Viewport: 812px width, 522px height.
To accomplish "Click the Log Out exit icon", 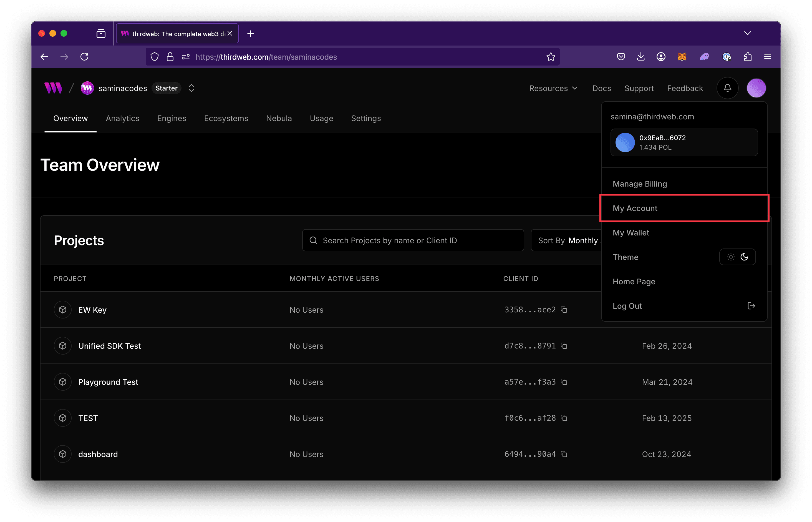I will [x=751, y=306].
